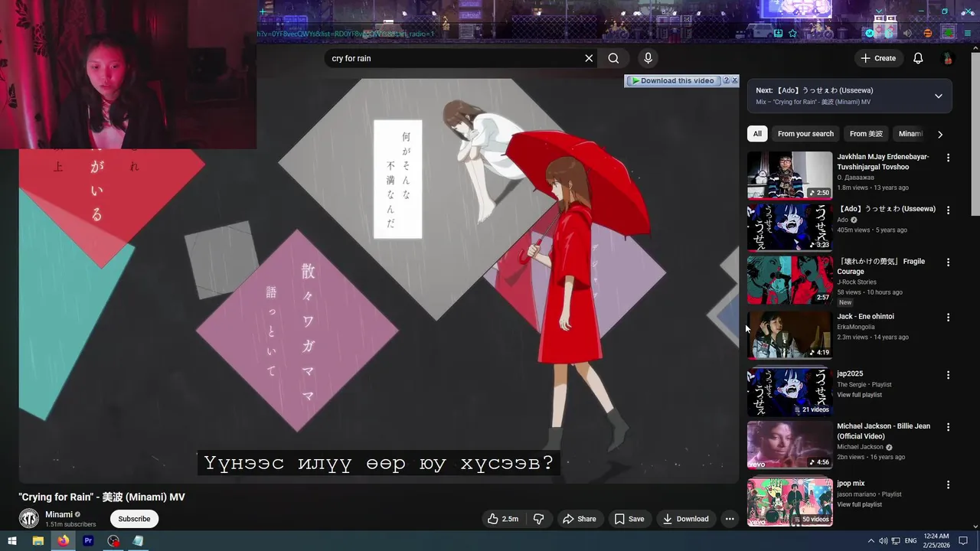
Task: Open YouTube notifications bell
Action: pos(918,58)
